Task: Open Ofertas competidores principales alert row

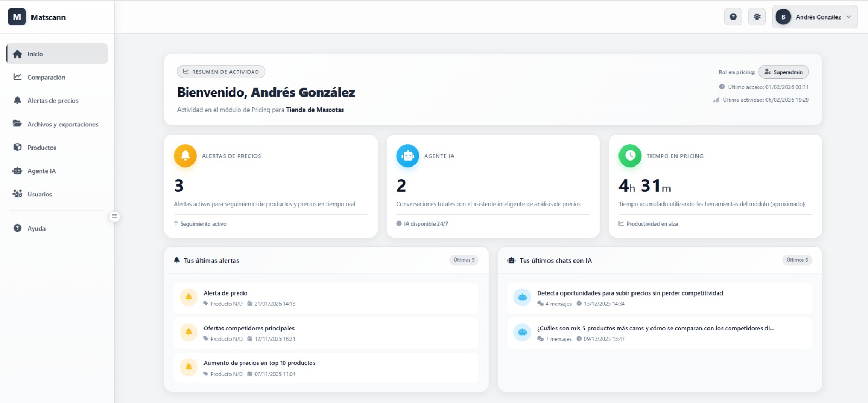Action: pos(326,333)
